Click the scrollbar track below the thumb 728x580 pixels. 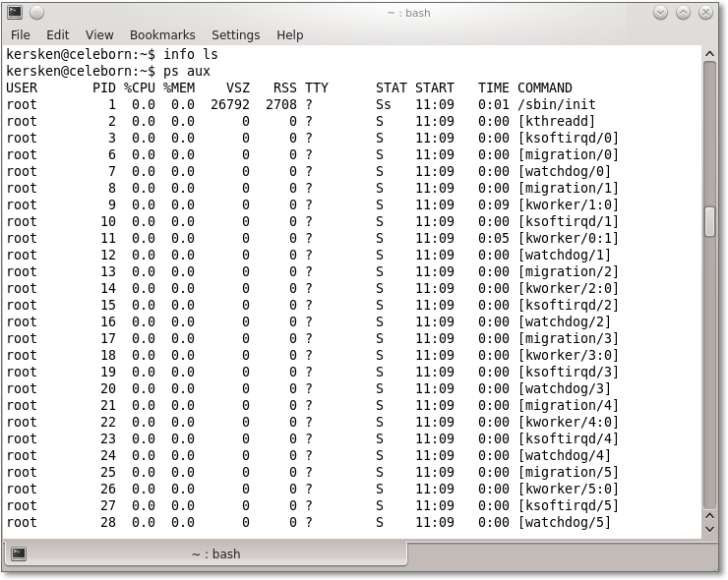[709, 393]
